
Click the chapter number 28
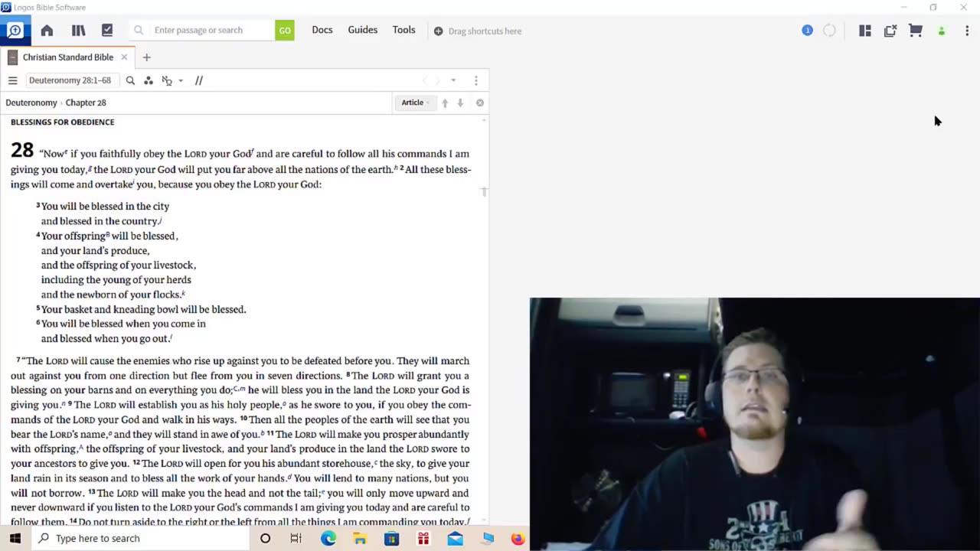coord(22,150)
